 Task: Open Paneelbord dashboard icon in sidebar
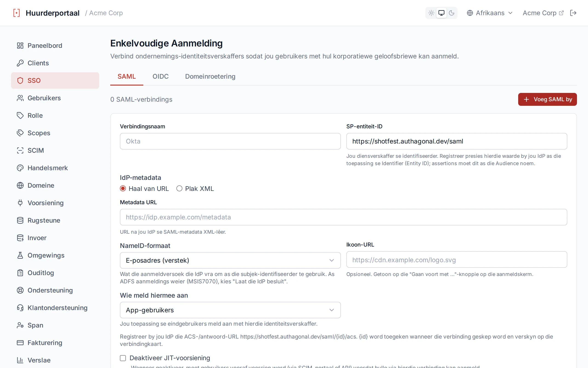click(x=20, y=46)
